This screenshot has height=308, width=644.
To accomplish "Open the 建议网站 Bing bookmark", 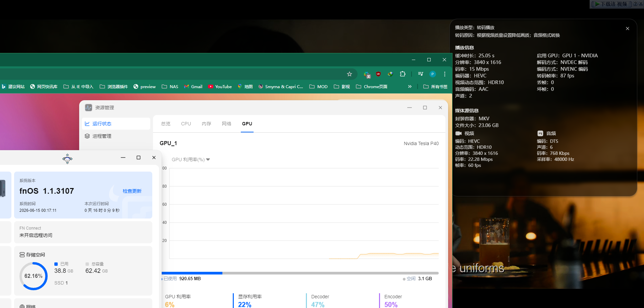I will pyautogui.click(x=13, y=86).
